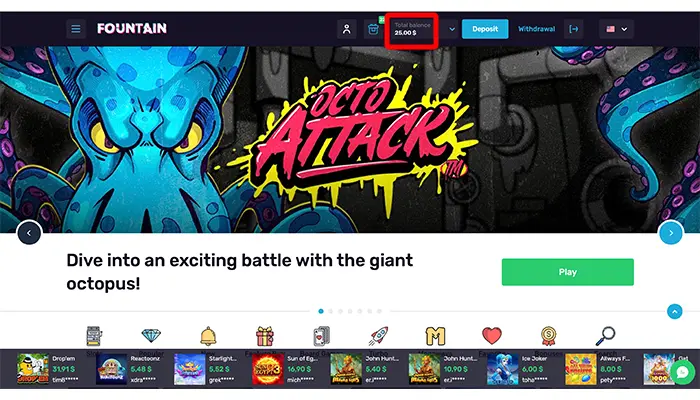Click the Withdrawal link
700x400 pixels.
536,29
